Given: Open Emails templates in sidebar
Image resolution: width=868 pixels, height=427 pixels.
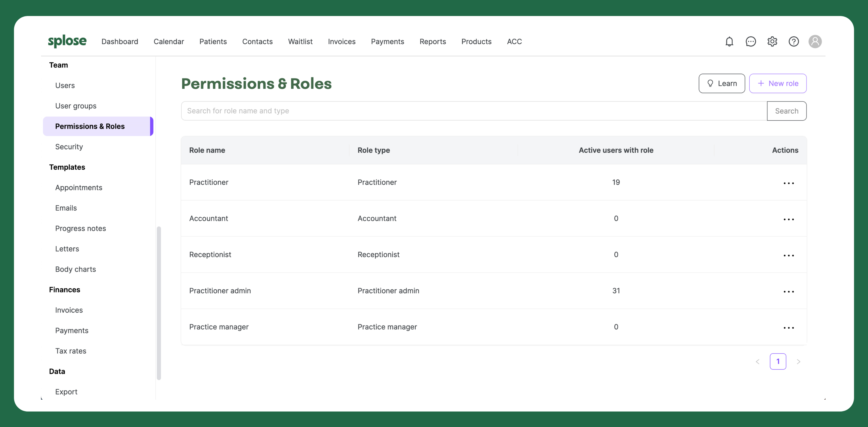Looking at the screenshot, I should pos(66,208).
